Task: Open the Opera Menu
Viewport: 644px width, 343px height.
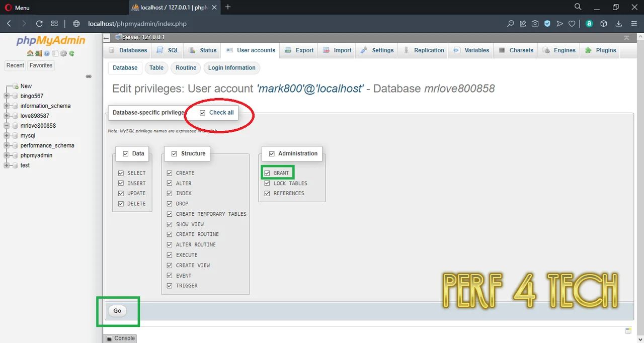Action: (x=17, y=8)
